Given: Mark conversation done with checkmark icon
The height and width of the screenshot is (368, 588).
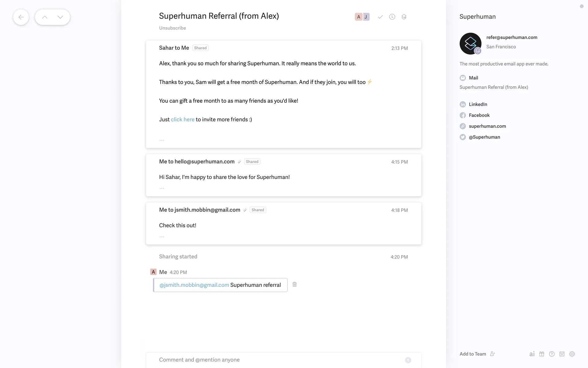Looking at the screenshot, I should click(380, 17).
